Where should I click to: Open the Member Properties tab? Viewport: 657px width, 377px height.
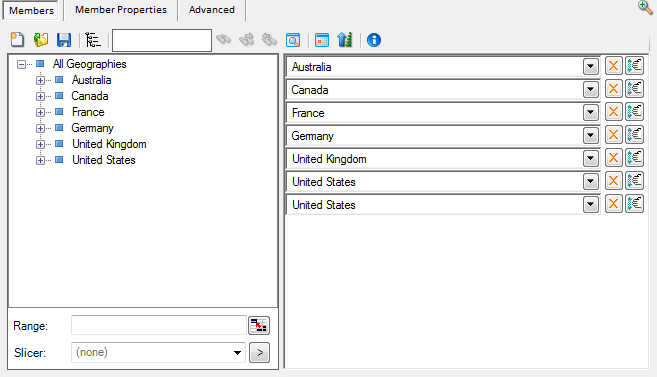point(121,10)
